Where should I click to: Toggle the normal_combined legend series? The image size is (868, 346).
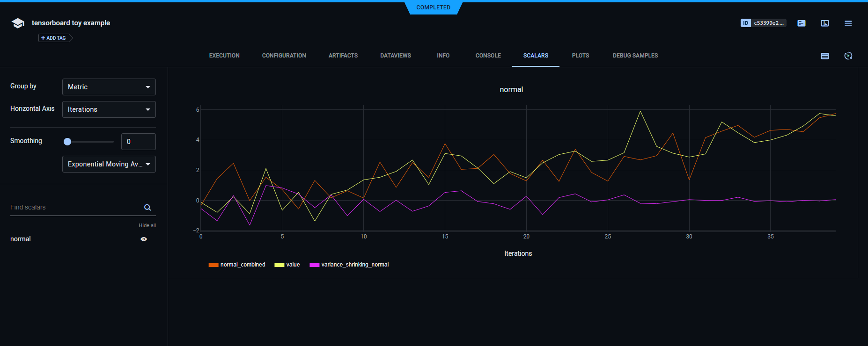pos(237,265)
